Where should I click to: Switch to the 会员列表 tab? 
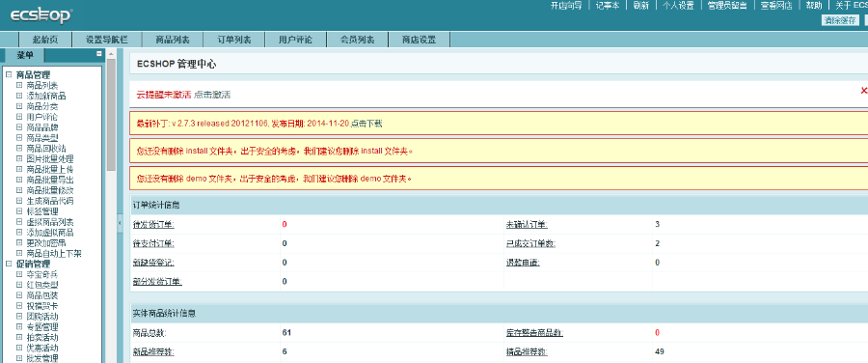coord(357,40)
